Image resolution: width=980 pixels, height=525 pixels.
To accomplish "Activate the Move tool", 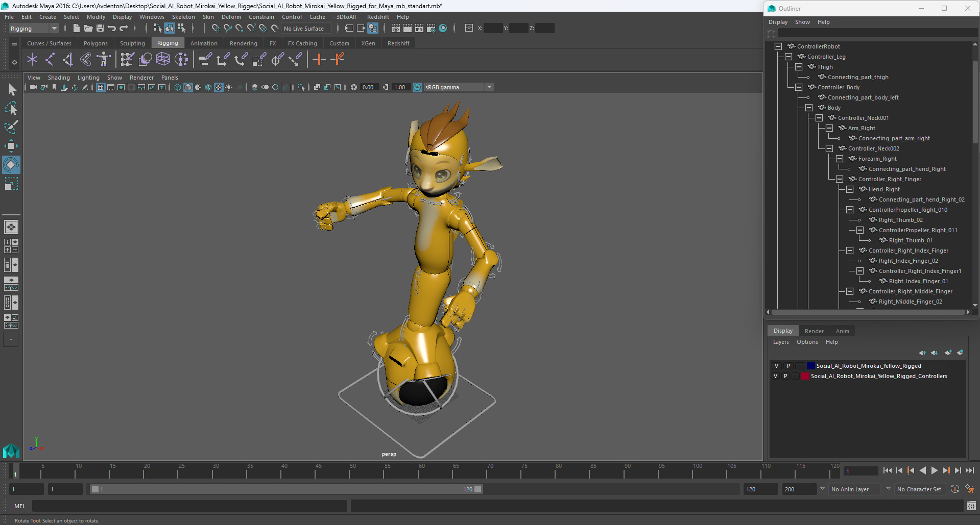I will pyautogui.click(x=11, y=146).
